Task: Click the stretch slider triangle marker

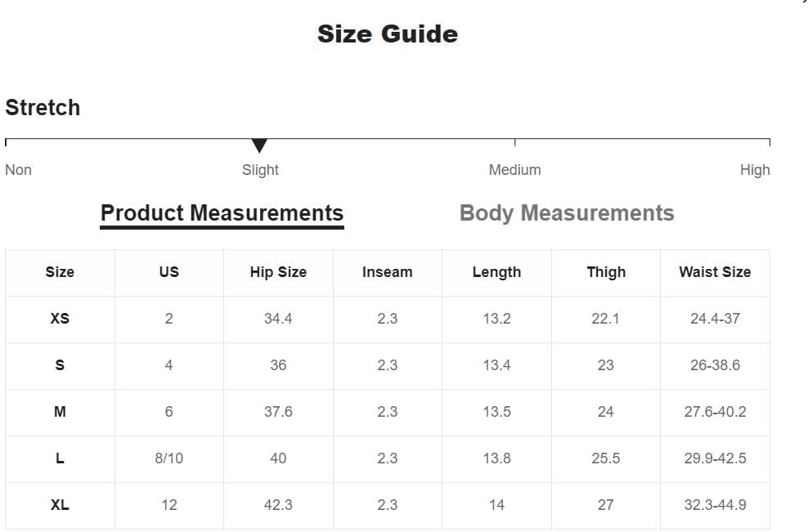Action: click(259, 145)
